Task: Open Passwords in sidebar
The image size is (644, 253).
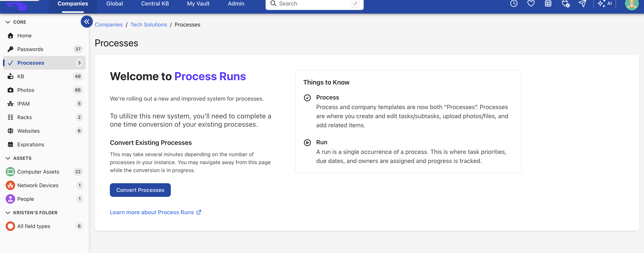Action: 44,49
